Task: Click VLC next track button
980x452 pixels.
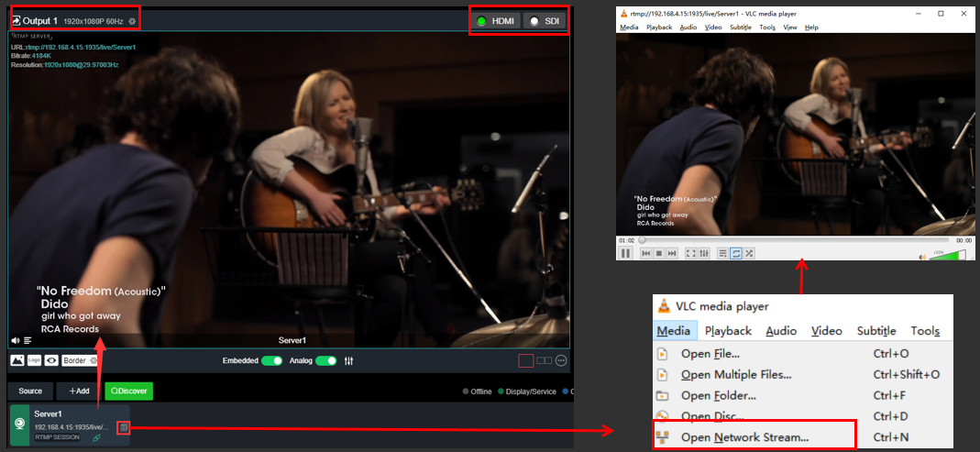Action: coord(672,253)
